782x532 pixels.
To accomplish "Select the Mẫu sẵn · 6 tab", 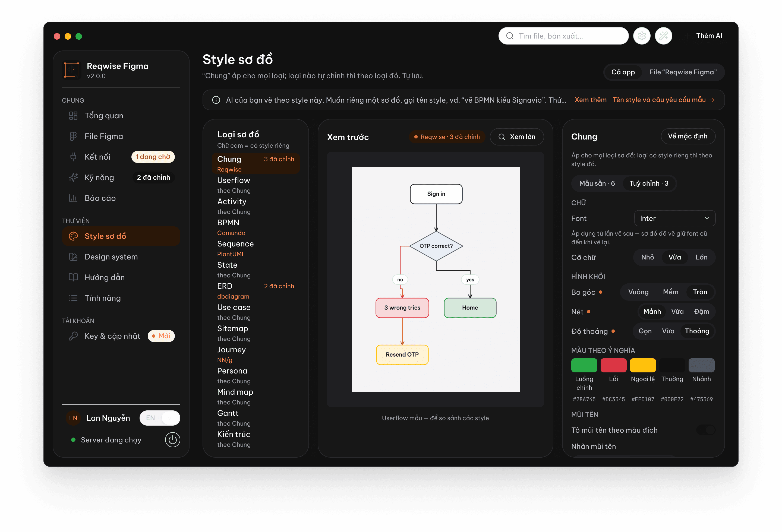I will coord(597,183).
